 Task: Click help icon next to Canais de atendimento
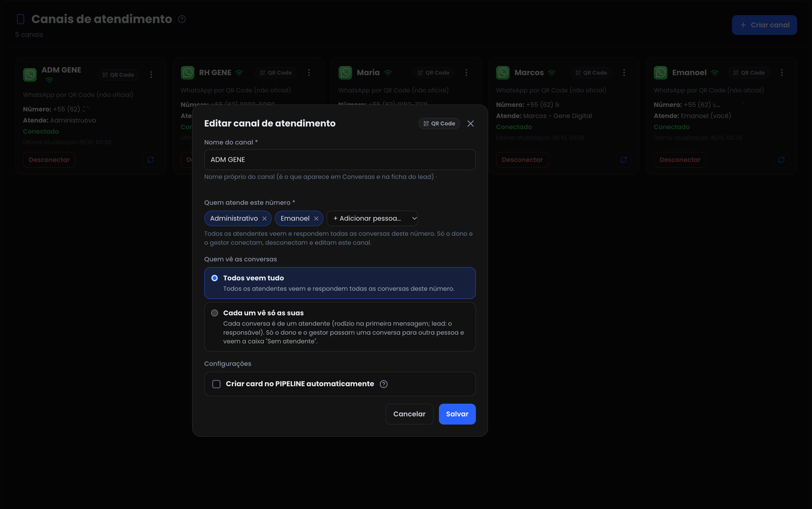[182, 19]
